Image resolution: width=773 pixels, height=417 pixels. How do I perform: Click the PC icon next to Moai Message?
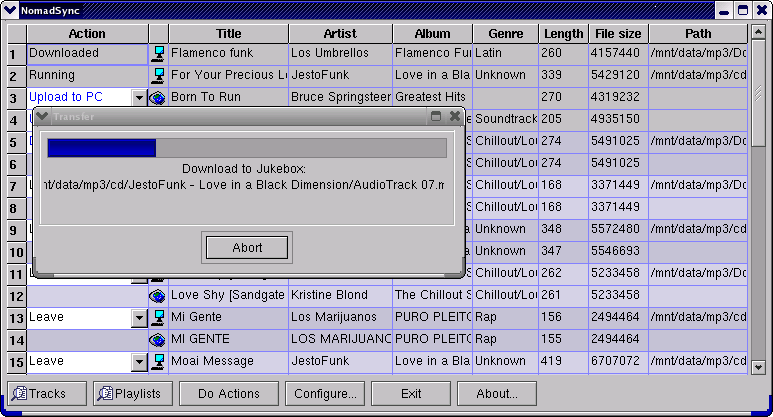click(x=158, y=361)
